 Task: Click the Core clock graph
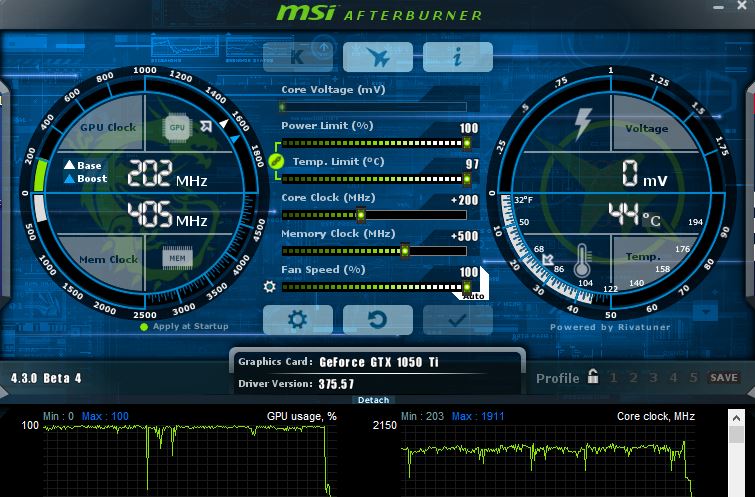coord(549,460)
